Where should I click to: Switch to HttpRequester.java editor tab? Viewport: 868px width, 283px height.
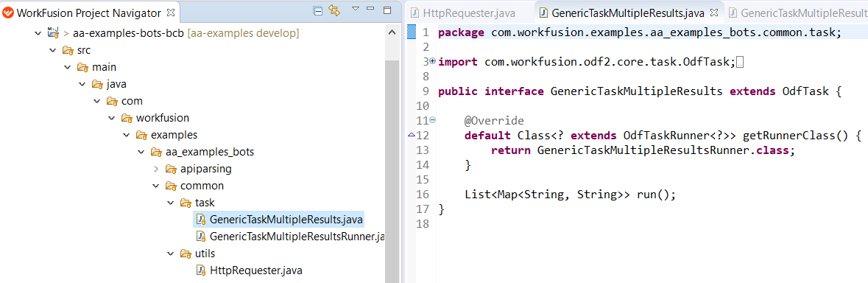[462, 13]
